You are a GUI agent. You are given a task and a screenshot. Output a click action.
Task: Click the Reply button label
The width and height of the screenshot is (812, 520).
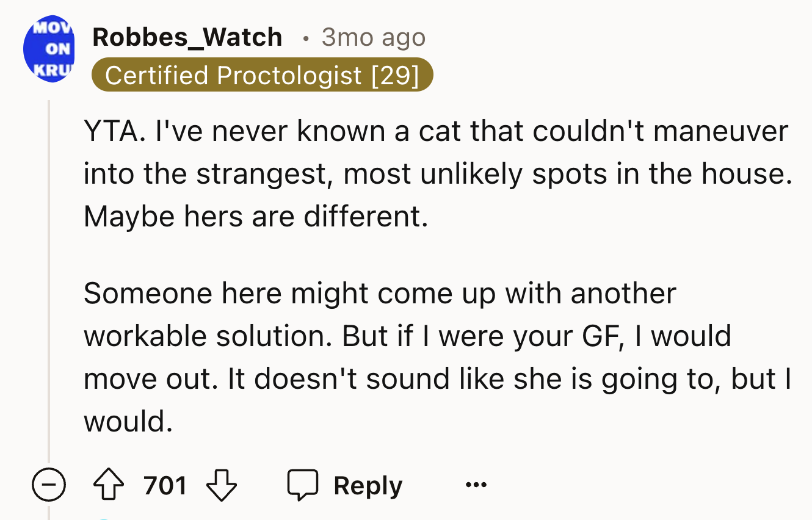pos(368,486)
